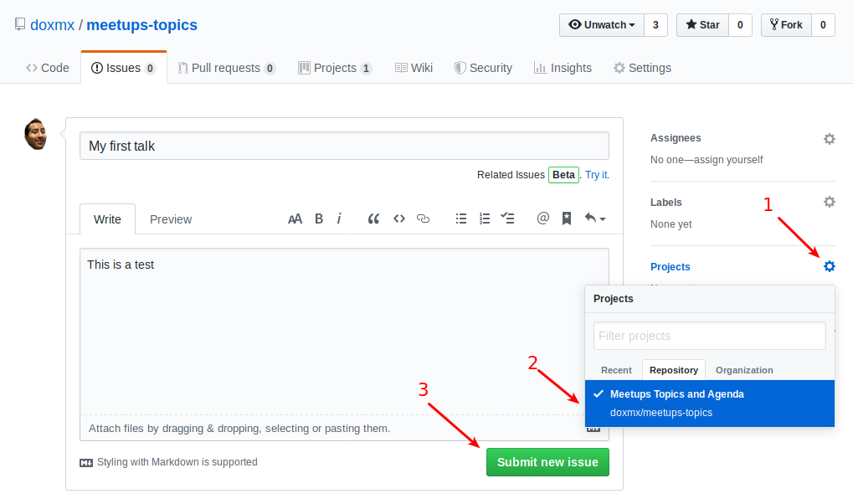Click the Beta badge
This screenshot has height=504, width=853.
[563, 175]
